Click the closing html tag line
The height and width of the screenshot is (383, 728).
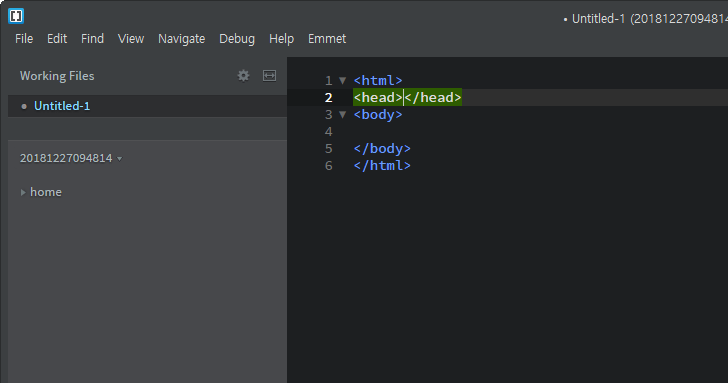(x=382, y=165)
